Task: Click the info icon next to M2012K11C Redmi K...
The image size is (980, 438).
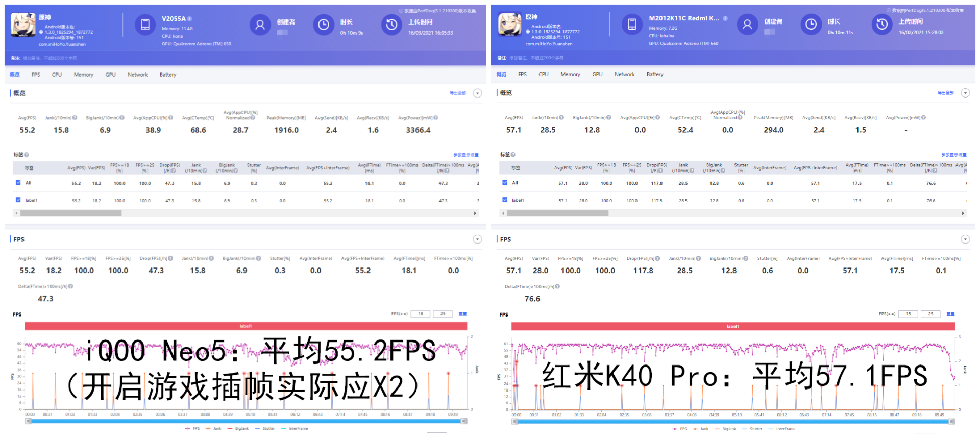Action: (x=725, y=18)
